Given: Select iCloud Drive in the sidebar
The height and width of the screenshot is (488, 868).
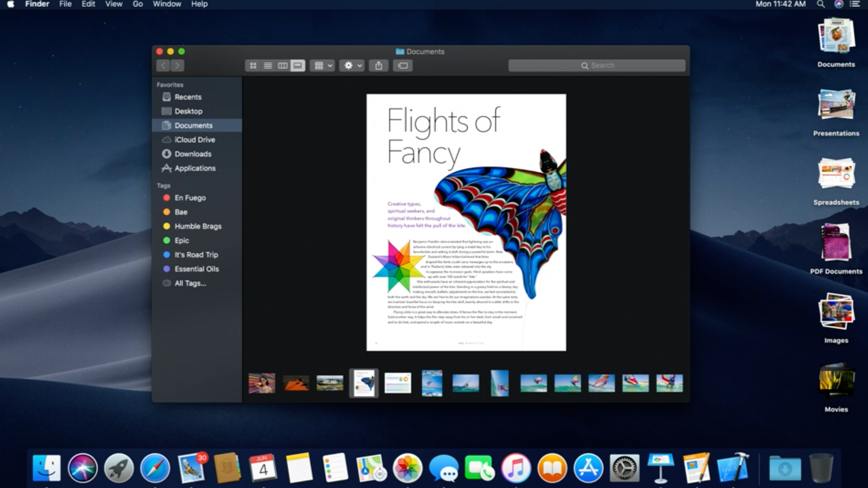Looking at the screenshot, I should coord(194,140).
